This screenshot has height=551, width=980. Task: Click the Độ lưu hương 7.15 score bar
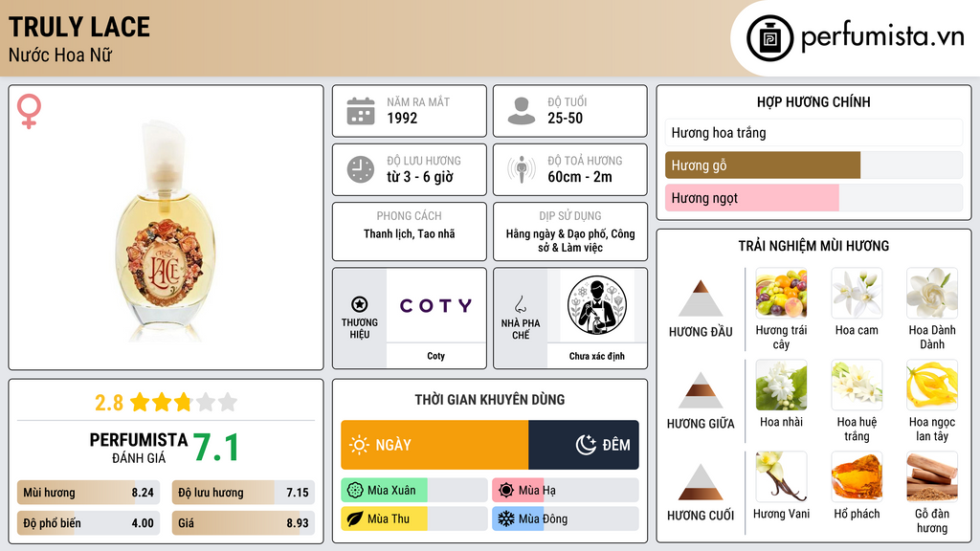(243, 493)
